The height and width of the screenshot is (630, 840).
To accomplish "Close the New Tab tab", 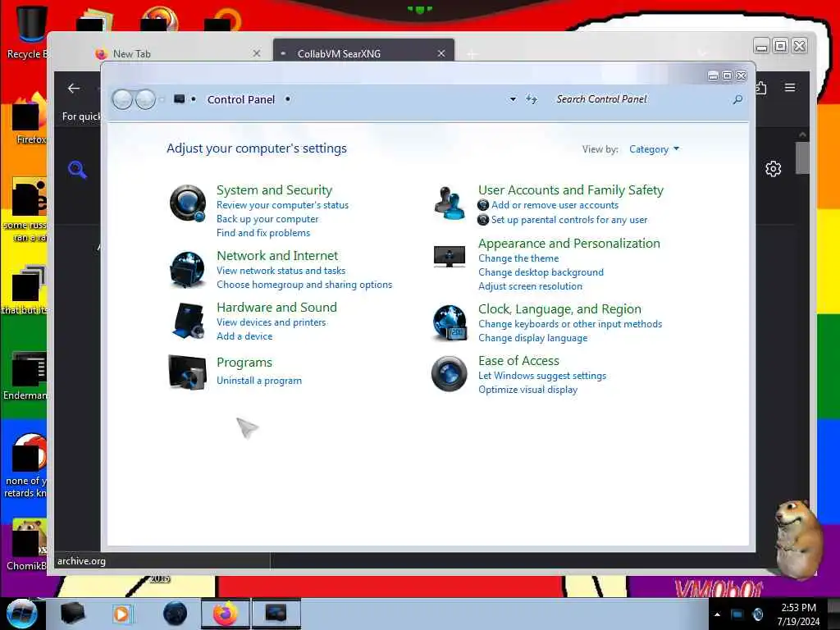I will 257,53.
